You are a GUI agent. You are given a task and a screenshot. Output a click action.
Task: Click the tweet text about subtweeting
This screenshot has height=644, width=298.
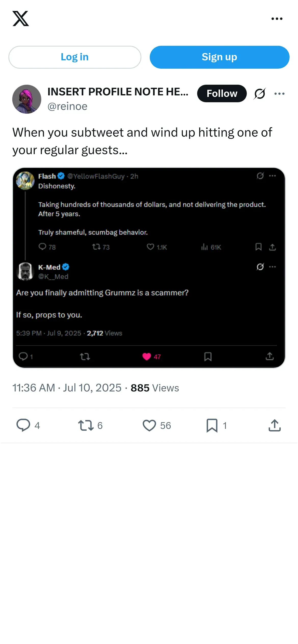coord(142,141)
